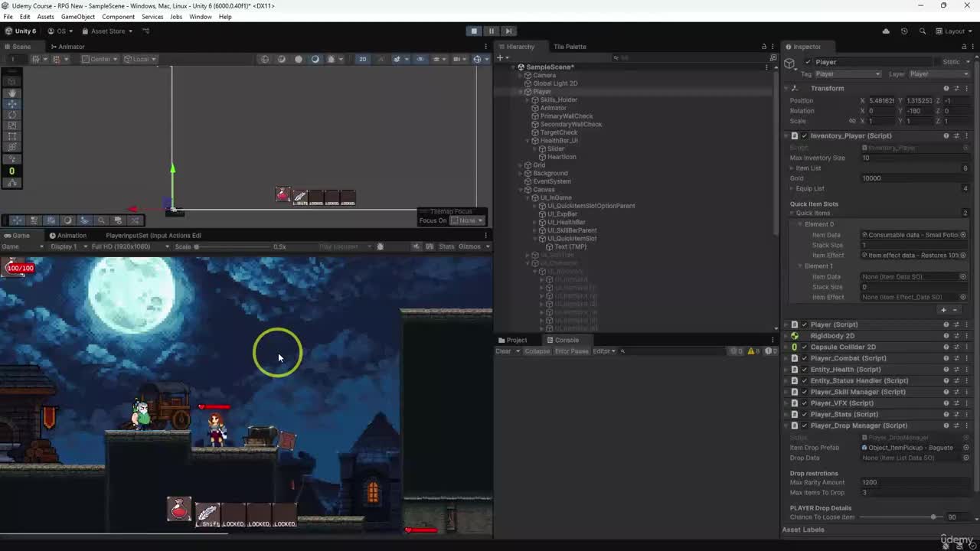Click constrained proportions link icon for Scale
This screenshot has height=551, width=980.
point(852,121)
